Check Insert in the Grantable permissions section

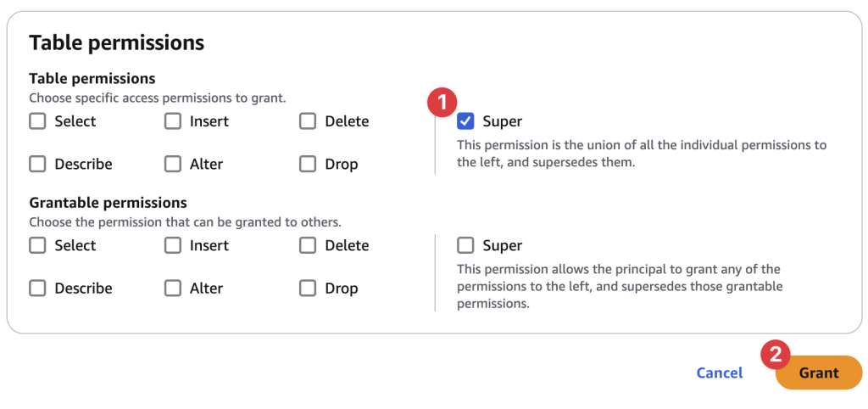tap(173, 245)
